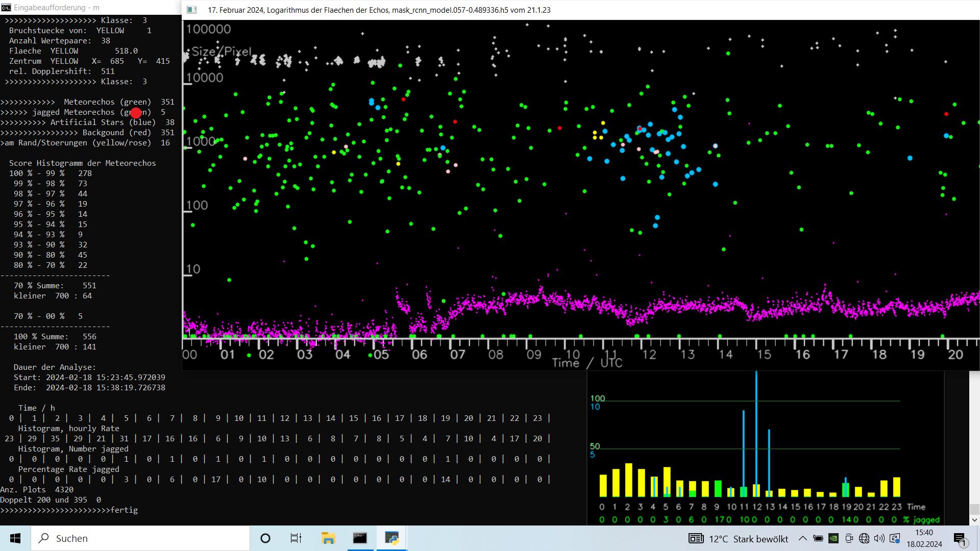The height and width of the screenshot is (551, 980).
Task: Open File Explorer from taskbar
Action: coord(328,538)
